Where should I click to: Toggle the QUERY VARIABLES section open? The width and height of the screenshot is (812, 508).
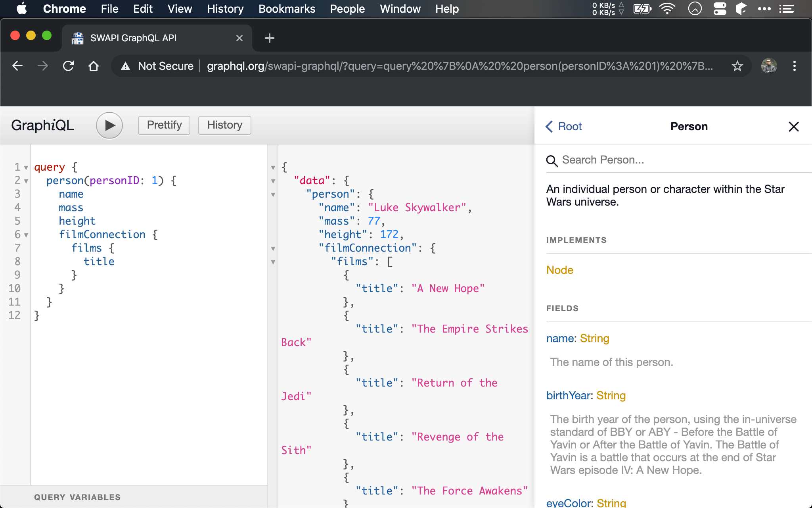77,497
